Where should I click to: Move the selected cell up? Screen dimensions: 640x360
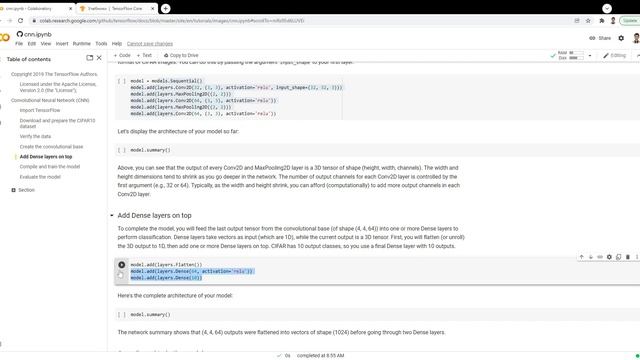coord(581,257)
